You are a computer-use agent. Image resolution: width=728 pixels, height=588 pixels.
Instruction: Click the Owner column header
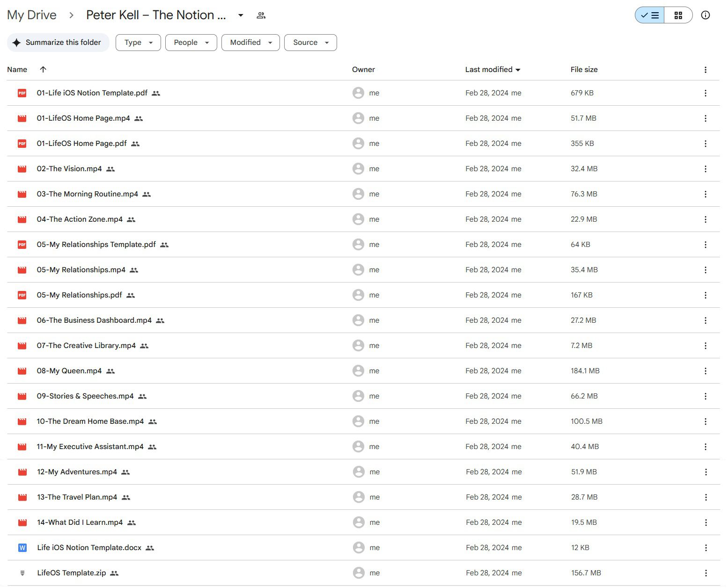363,70
